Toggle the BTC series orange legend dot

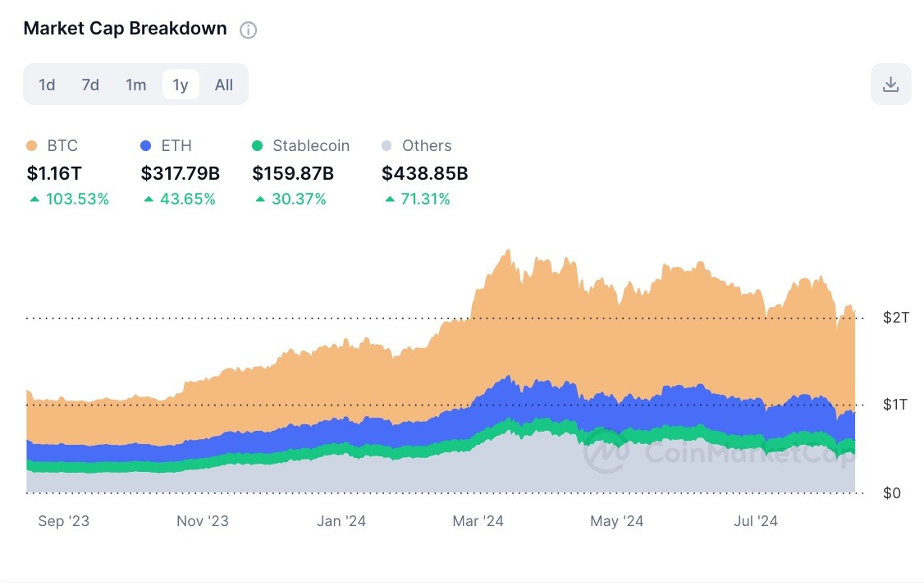32,145
